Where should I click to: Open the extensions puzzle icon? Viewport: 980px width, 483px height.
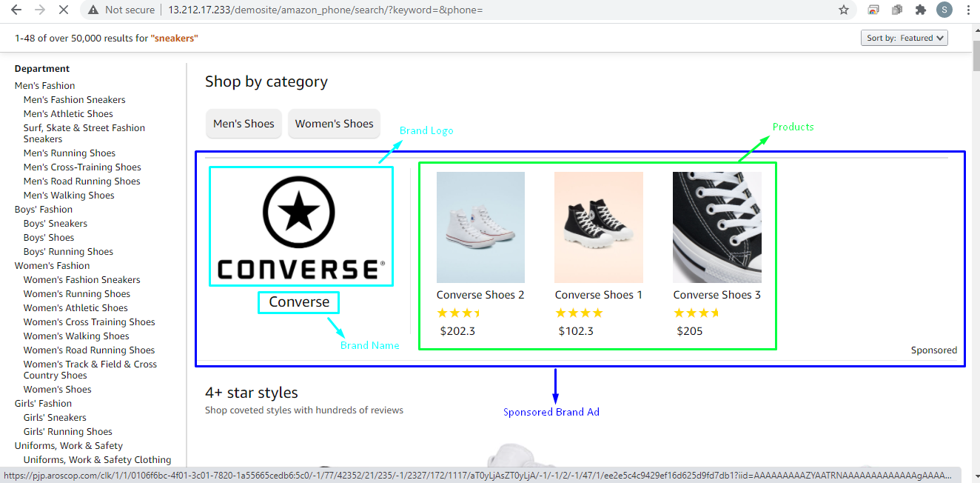coord(921,10)
